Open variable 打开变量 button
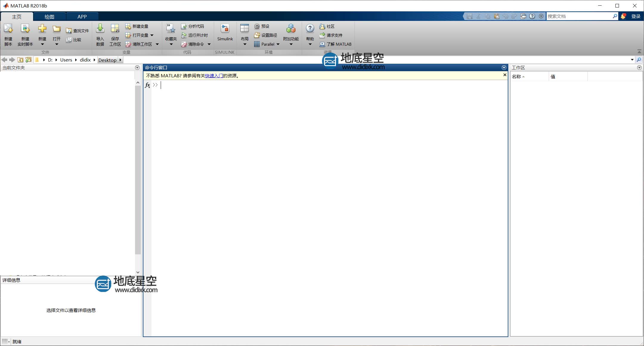Image resolution: width=644 pixels, height=346 pixels. pyautogui.click(x=137, y=35)
